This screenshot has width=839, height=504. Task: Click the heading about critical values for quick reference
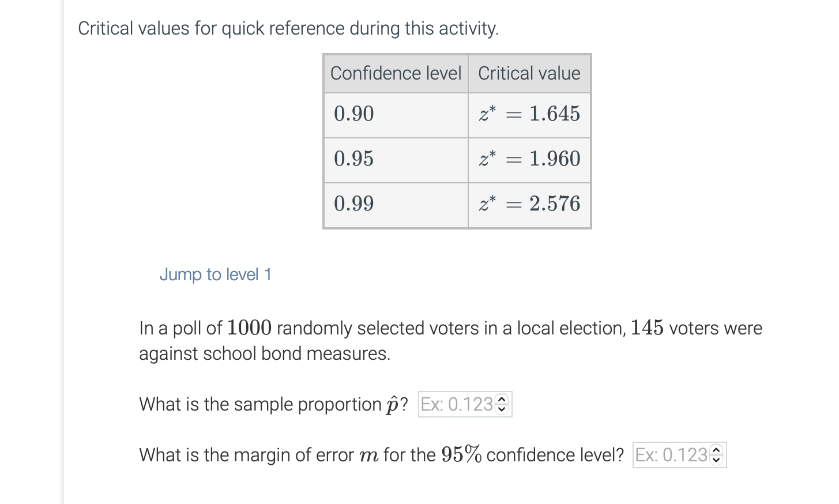coord(289,28)
